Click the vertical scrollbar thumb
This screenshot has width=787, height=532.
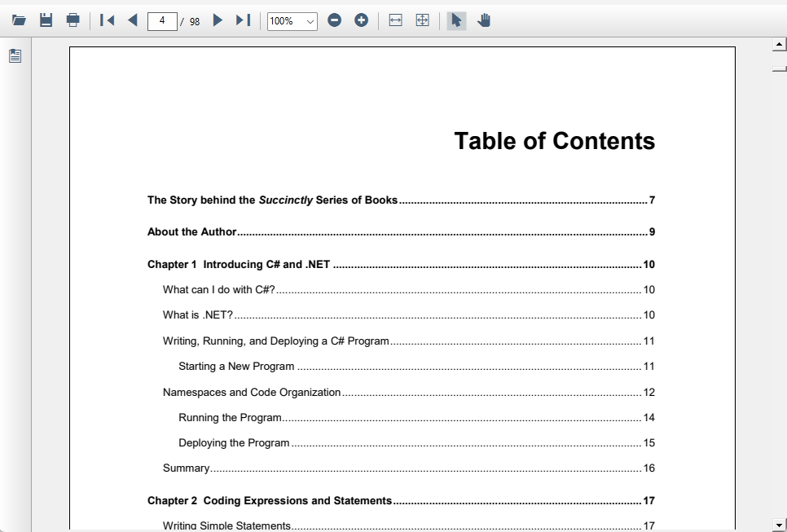click(779, 68)
